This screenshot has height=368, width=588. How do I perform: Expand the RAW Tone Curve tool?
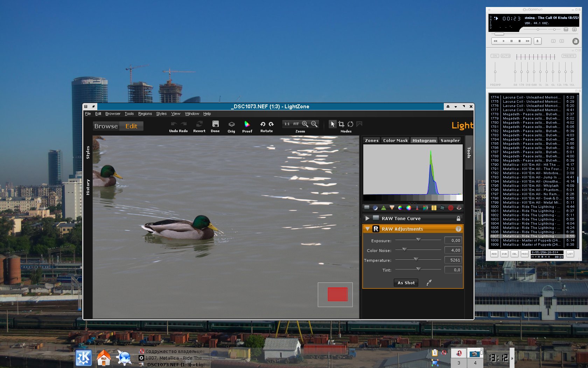(x=367, y=218)
